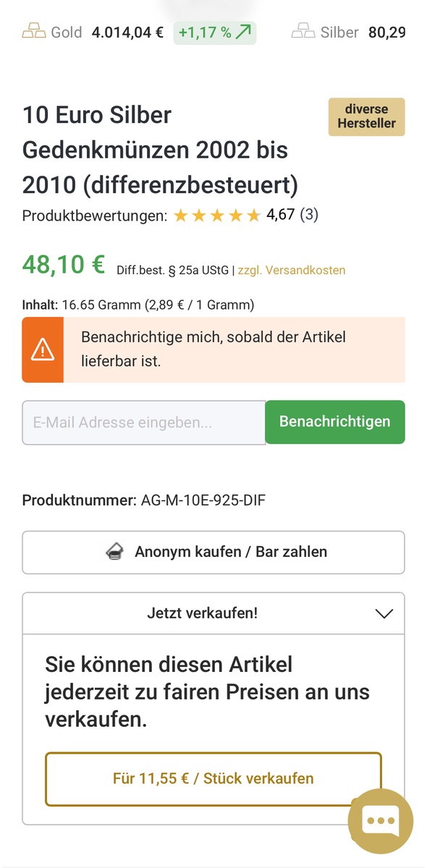This screenshot has width=427, height=868.
Task: Click the +1,17 % gold change badge
Action: (215, 33)
